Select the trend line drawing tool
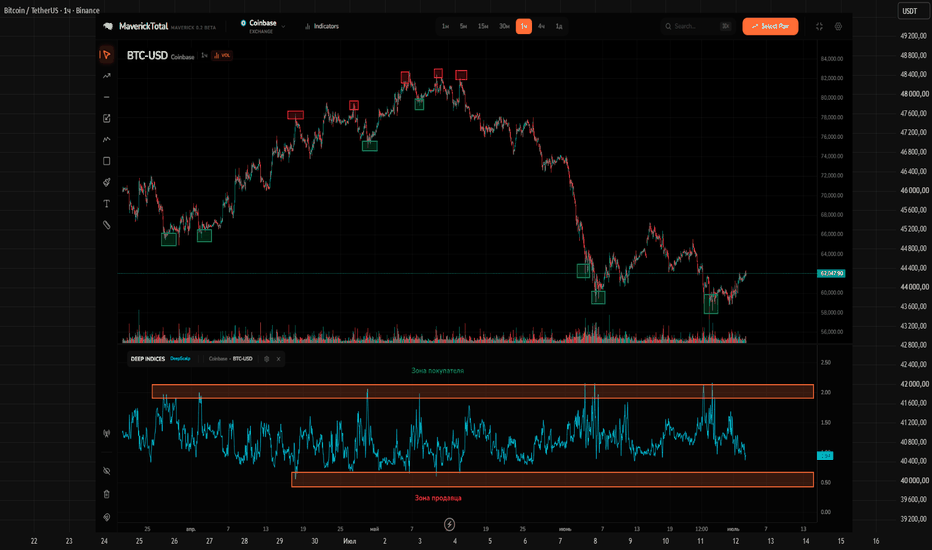Image resolution: width=932 pixels, height=550 pixels. [x=106, y=76]
